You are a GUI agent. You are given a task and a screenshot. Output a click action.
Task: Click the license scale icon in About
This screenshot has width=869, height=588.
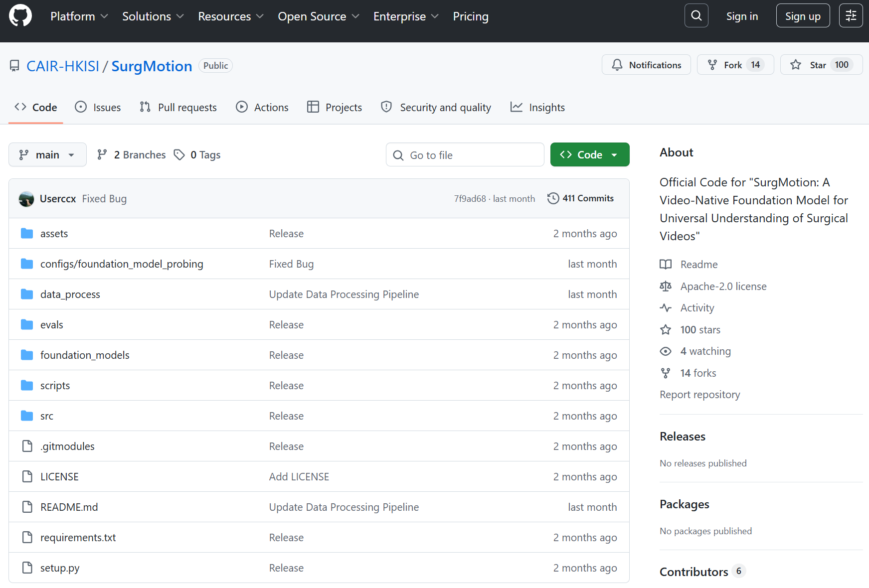point(666,287)
